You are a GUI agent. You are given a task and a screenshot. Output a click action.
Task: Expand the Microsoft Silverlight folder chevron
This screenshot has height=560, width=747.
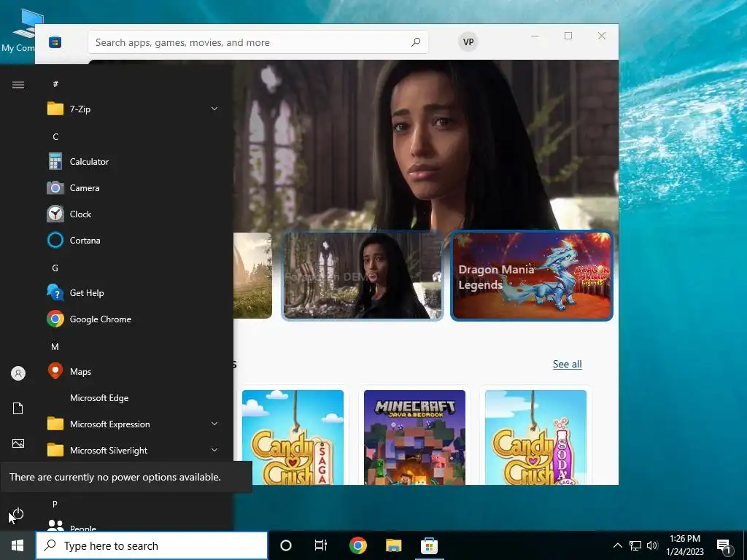214,450
